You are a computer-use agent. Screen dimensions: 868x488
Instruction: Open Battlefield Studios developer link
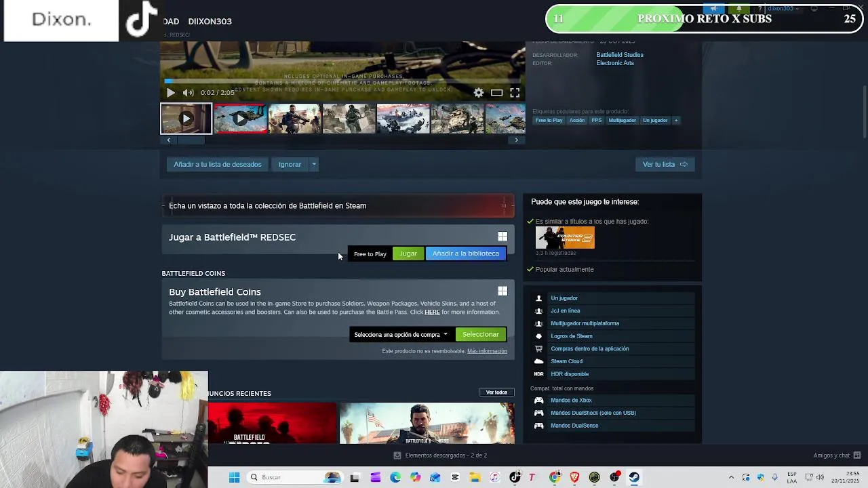point(620,55)
